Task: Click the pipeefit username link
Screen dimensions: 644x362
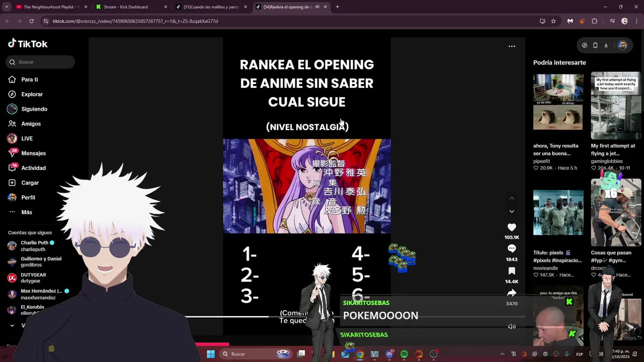Action: pyautogui.click(x=542, y=161)
